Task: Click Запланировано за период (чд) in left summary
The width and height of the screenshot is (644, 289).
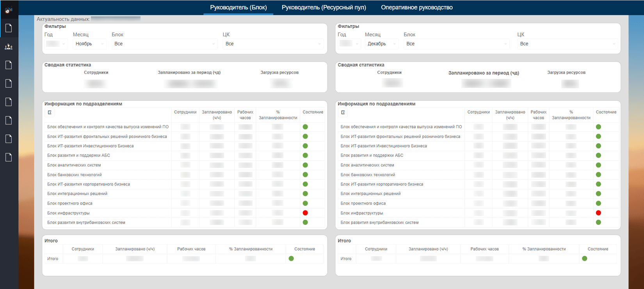Action: pyautogui.click(x=189, y=73)
